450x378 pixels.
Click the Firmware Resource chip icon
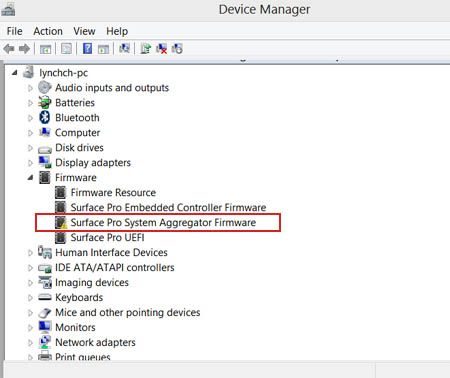click(60, 192)
